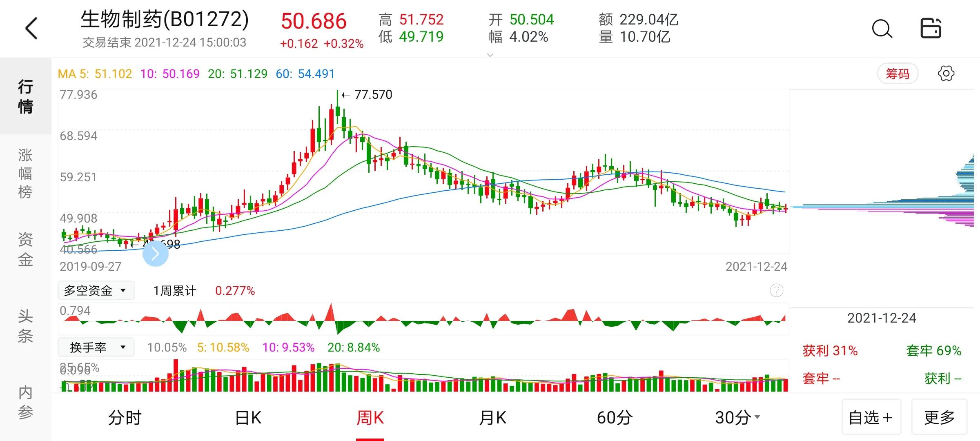Click the current price 50.686

[314, 21]
